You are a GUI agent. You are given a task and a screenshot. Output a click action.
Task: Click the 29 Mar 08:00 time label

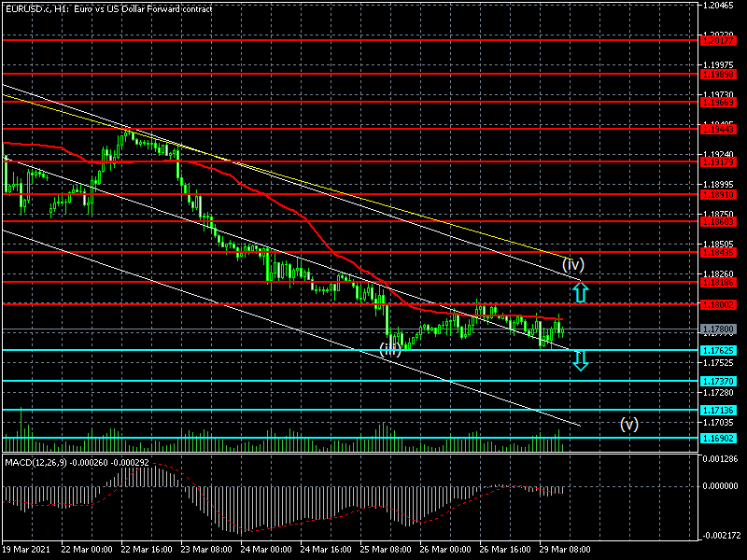pos(565,549)
